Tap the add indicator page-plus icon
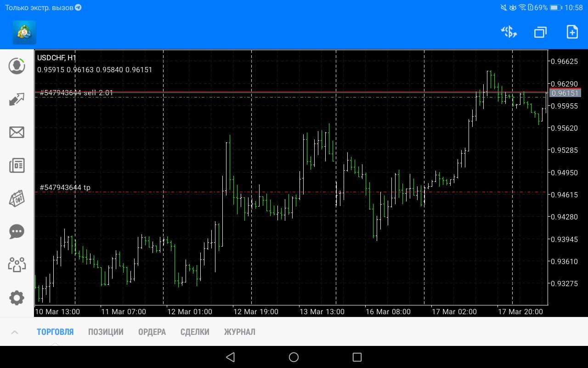Image resolution: width=588 pixels, height=368 pixels. click(x=572, y=32)
